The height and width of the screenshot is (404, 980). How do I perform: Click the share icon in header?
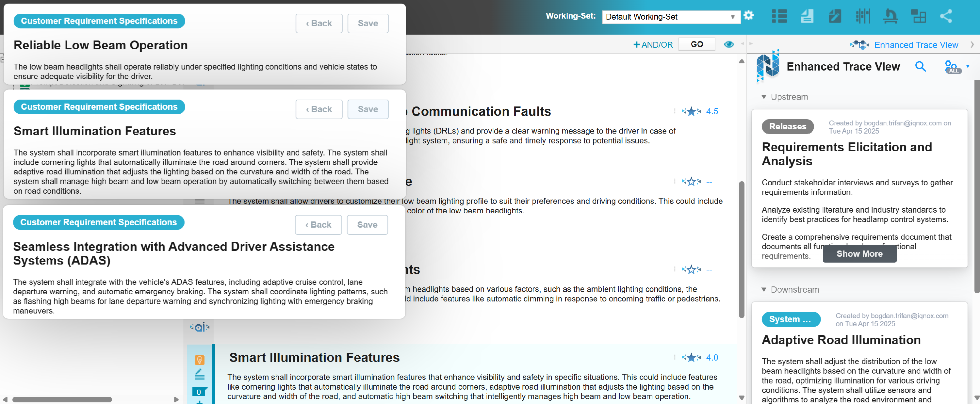click(946, 16)
